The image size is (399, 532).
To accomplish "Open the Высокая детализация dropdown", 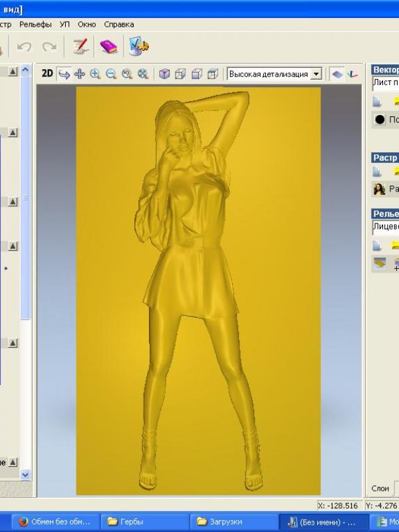I will (317, 74).
